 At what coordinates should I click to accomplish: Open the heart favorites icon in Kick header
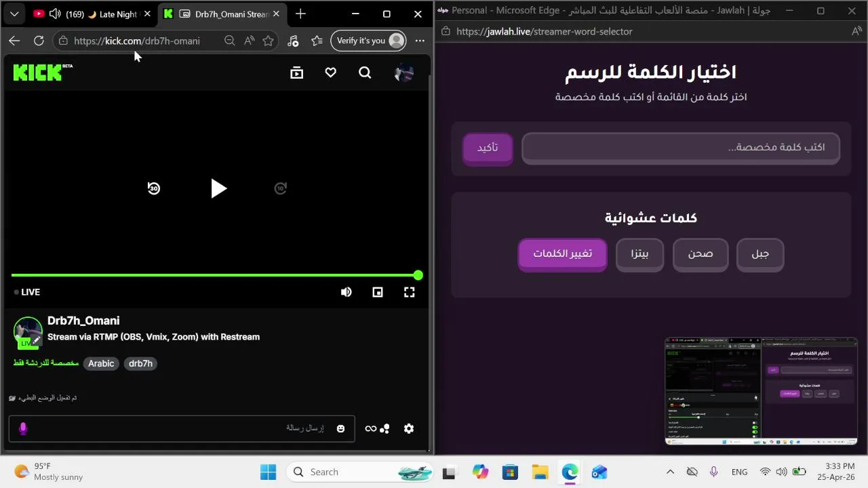(330, 73)
